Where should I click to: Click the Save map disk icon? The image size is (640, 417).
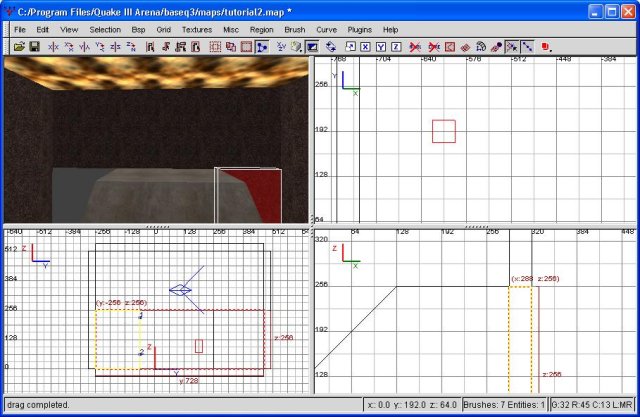(34, 47)
